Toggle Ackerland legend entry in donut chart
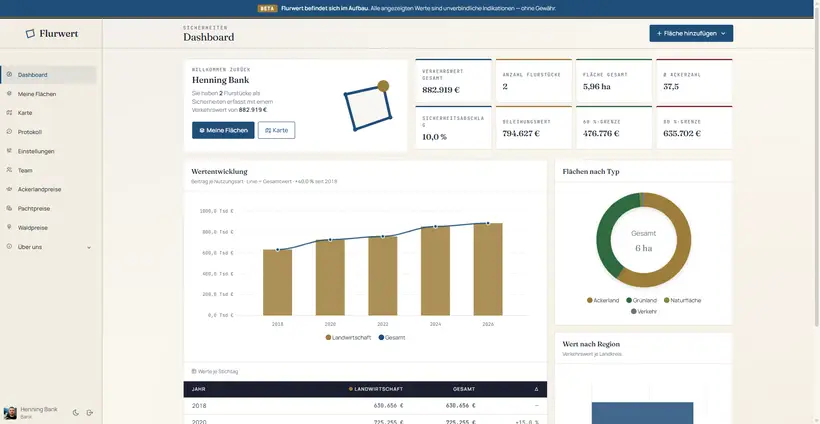This screenshot has width=820, height=424. pos(603,301)
